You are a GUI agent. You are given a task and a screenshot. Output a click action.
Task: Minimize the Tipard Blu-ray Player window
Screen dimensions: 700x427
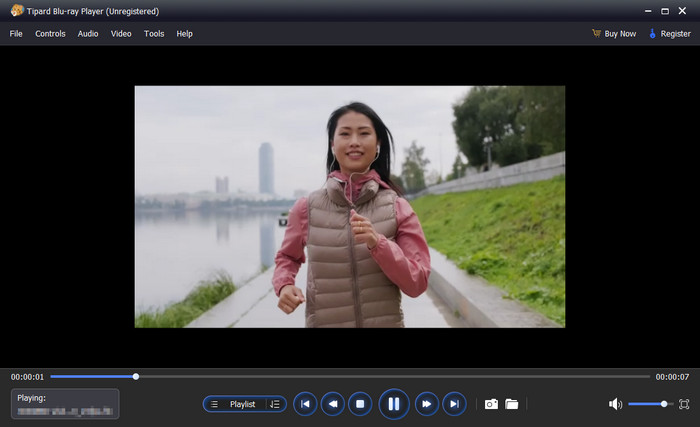[648, 11]
